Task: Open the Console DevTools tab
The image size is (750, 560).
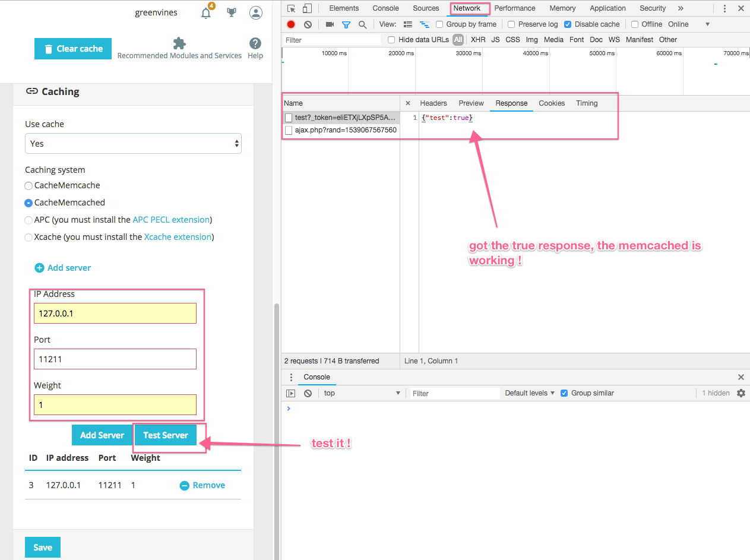Action: pyautogui.click(x=385, y=8)
